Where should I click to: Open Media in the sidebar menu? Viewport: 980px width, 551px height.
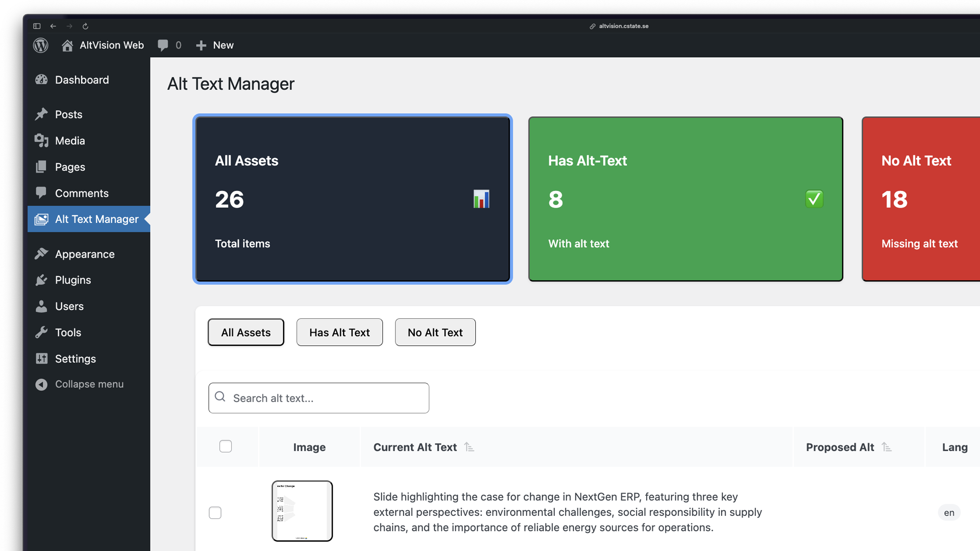70,141
